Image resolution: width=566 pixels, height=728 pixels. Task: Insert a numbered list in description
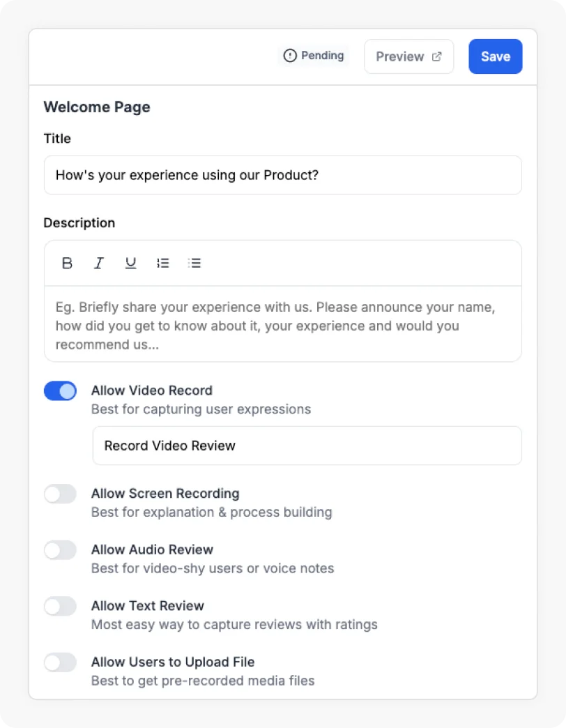click(162, 263)
